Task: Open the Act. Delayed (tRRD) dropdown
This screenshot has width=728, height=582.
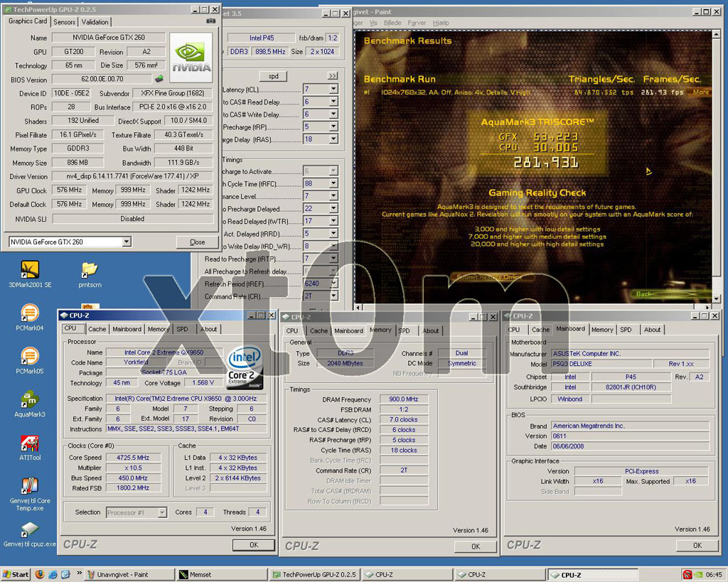Action: click(x=333, y=234)
